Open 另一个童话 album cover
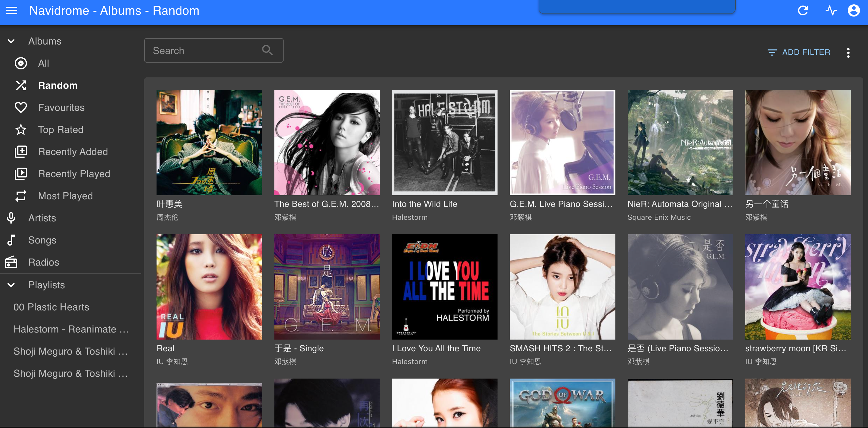868x428 pixels. click(x=798, y=142)
